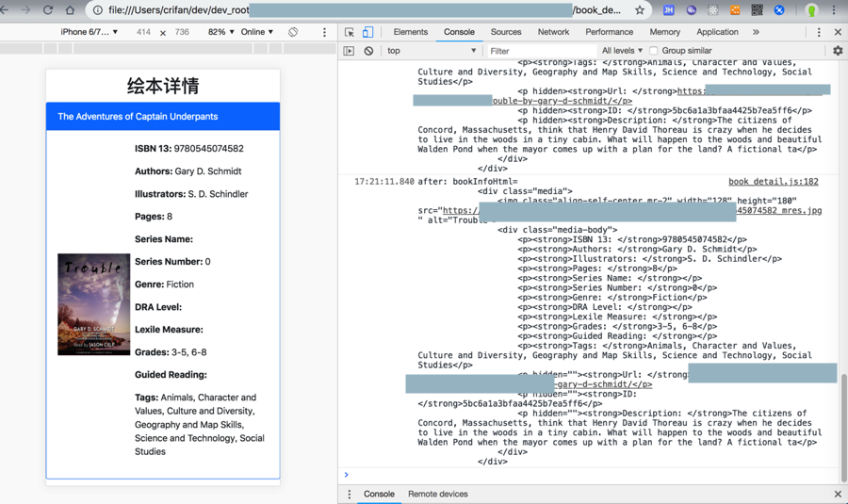Go to the browser home page icon
Screen dimensions: 848x504
[x=71, y=9]
